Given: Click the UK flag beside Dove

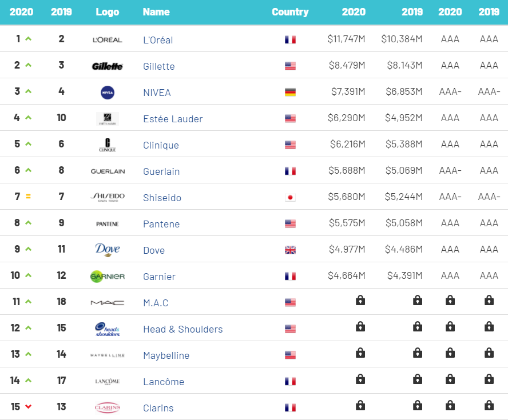Looking at the screenshot, I should (290, 250).
